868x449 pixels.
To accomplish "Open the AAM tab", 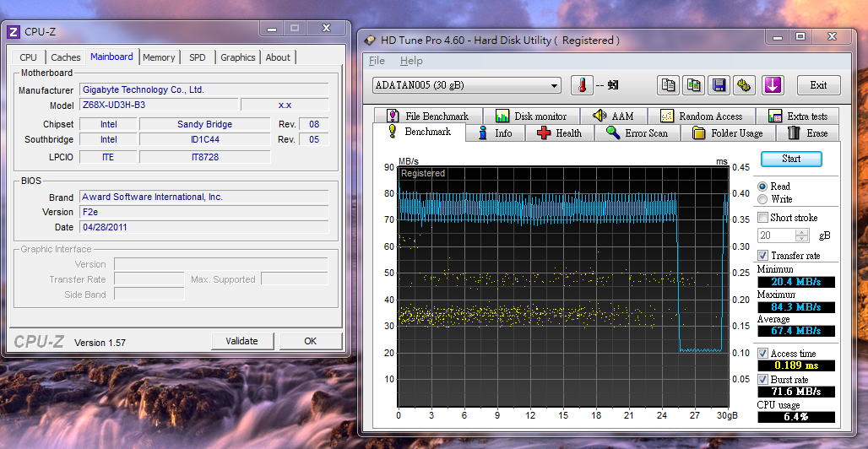I will [612, 116].
